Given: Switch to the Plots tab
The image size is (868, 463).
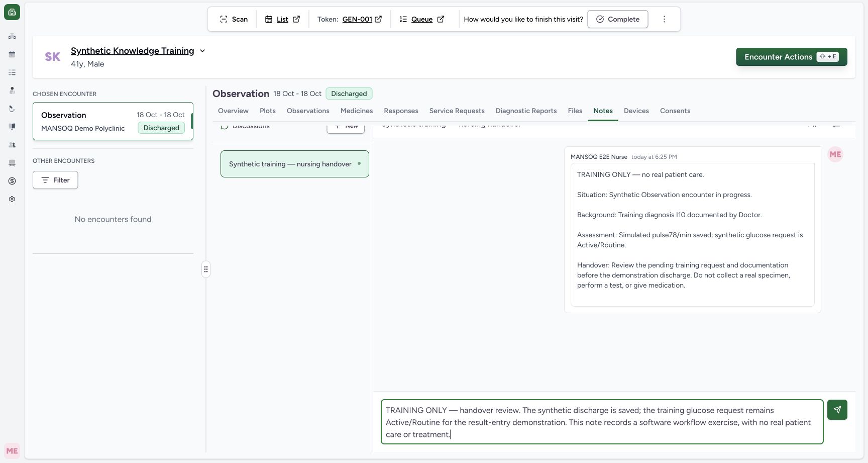Looking at the screenshot, I should click(268, 111).
